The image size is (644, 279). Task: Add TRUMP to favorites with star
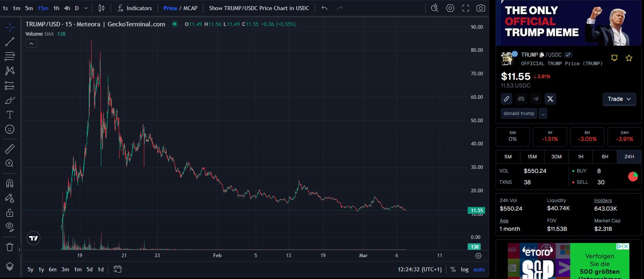pos(629,58)
